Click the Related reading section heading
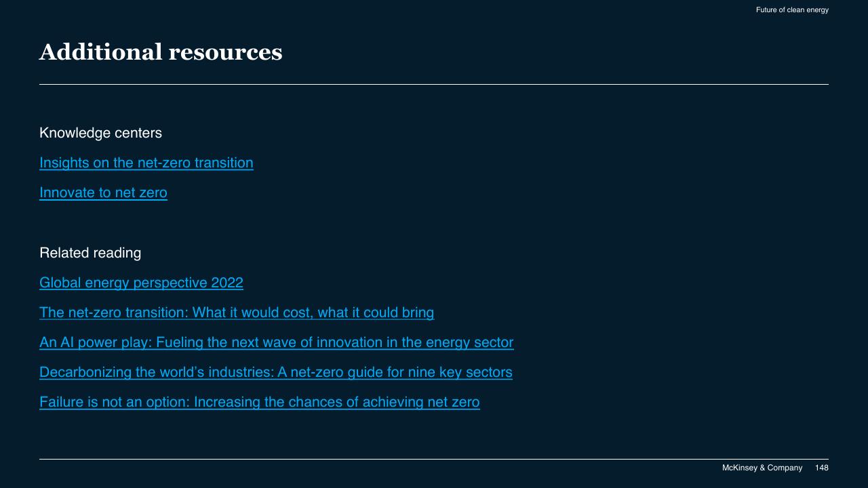868x488 pixels. coord(90,253)
